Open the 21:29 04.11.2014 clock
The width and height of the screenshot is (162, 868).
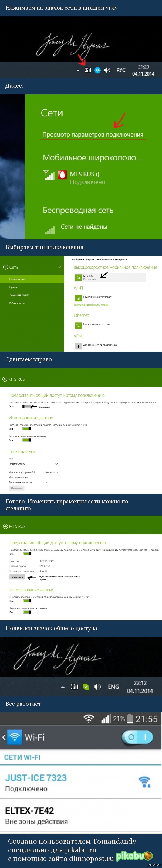pyautogui.click(x=143, y=70)
